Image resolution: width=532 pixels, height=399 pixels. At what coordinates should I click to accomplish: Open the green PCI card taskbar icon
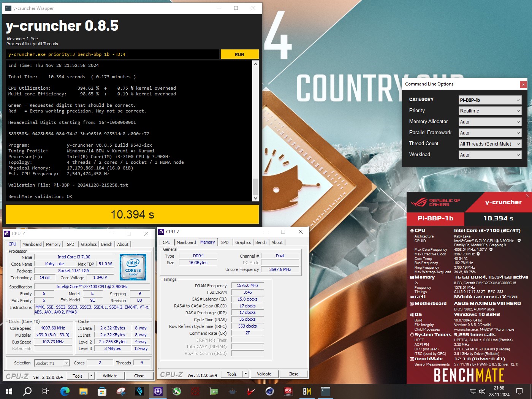(214, 391)
